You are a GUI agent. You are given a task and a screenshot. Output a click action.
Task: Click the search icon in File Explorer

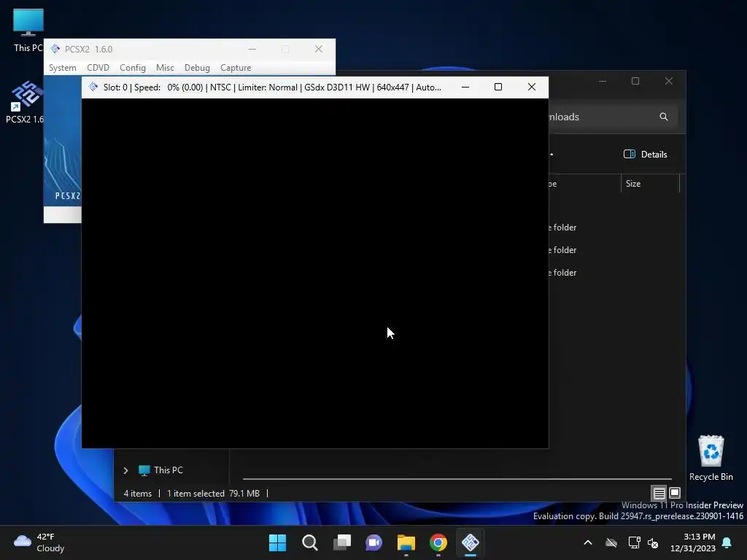[664, 117]
